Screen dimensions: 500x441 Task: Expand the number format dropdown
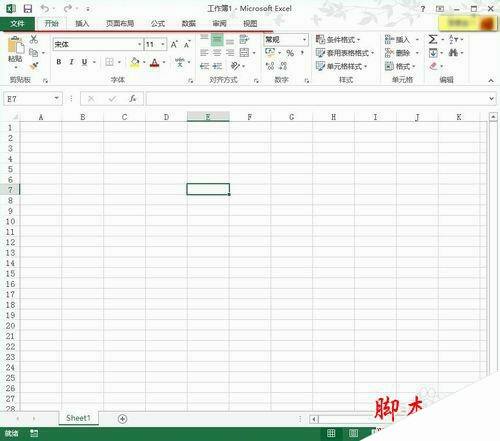click(x=304, y=40)
